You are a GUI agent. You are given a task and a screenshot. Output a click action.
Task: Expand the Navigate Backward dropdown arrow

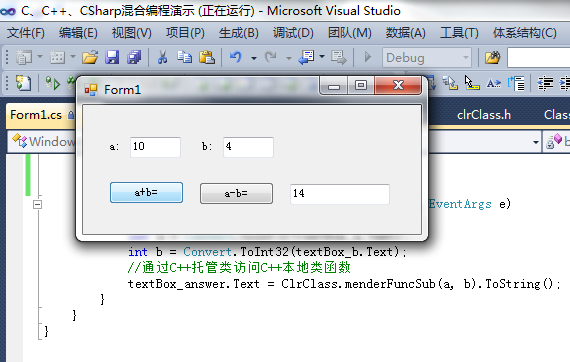pyautogui.click(x=322, y=57)
